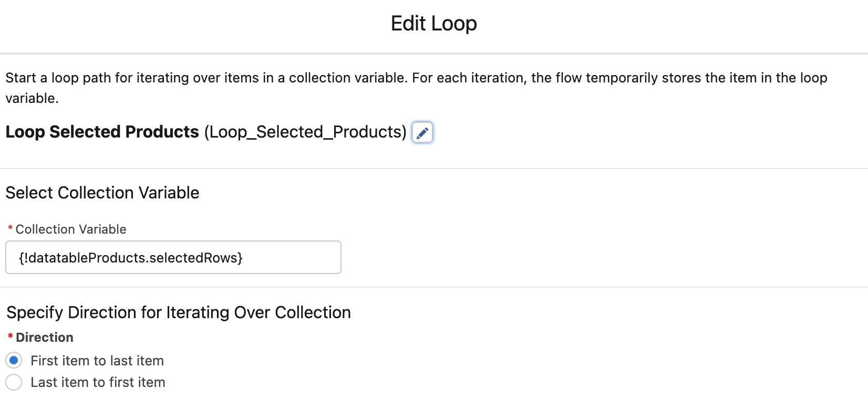Click the Select Collection Variable section heading
Image resolution: width=868 pixels, height=399 pixels.
[102, 193]
